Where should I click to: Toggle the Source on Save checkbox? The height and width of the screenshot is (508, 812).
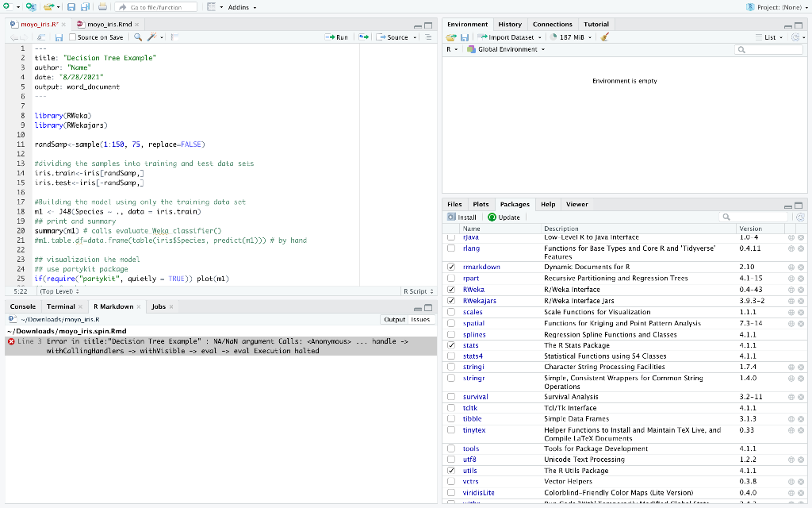(72, 37)
